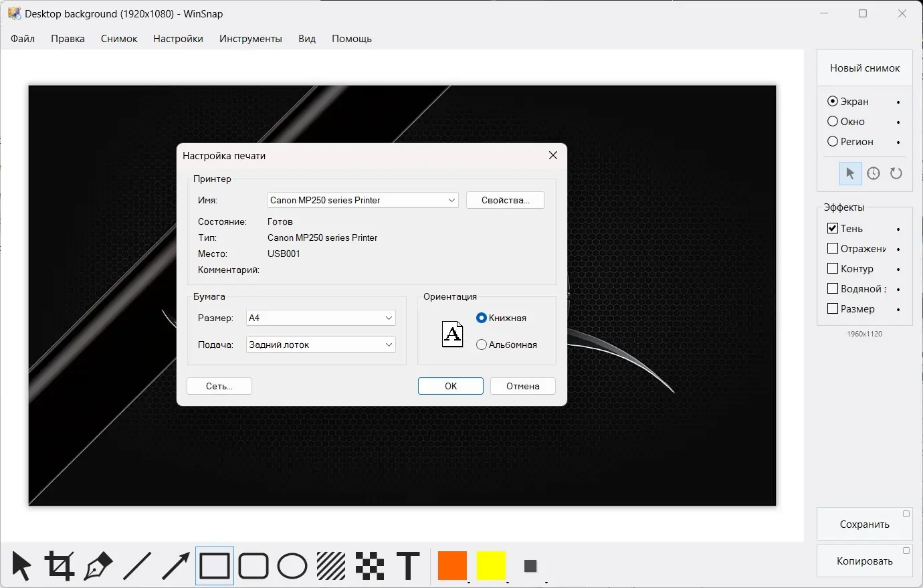Select the Ellipse shape tool
923x588 pixels.
[292, 566]
